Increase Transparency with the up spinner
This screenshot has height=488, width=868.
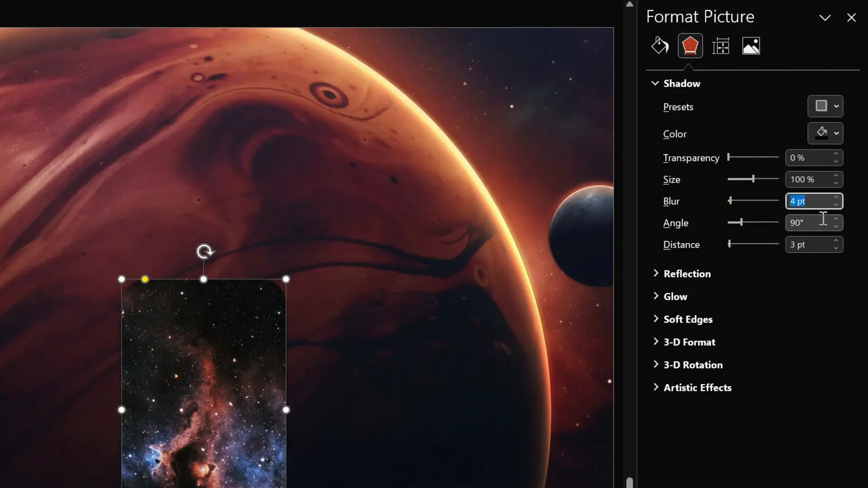[836, 154]
